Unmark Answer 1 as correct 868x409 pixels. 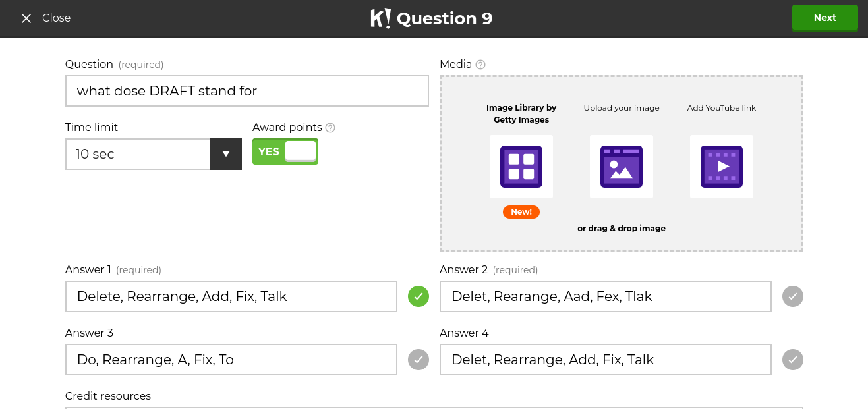pyautogui.click(x=418, y=296)
